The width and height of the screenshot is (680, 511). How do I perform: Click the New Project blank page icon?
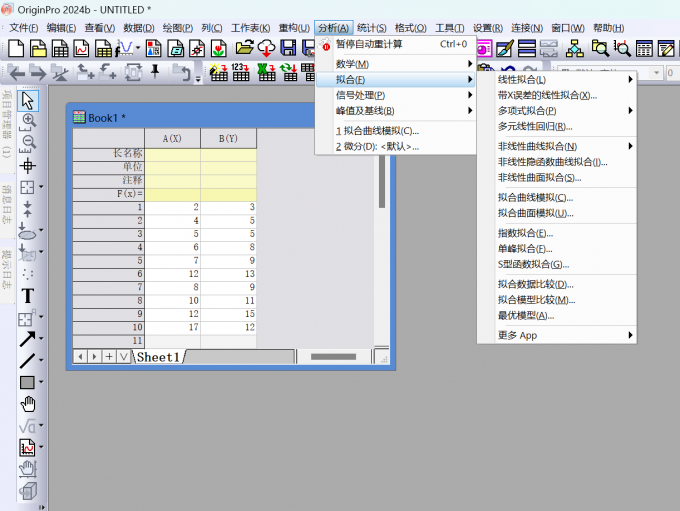point(16,48)
